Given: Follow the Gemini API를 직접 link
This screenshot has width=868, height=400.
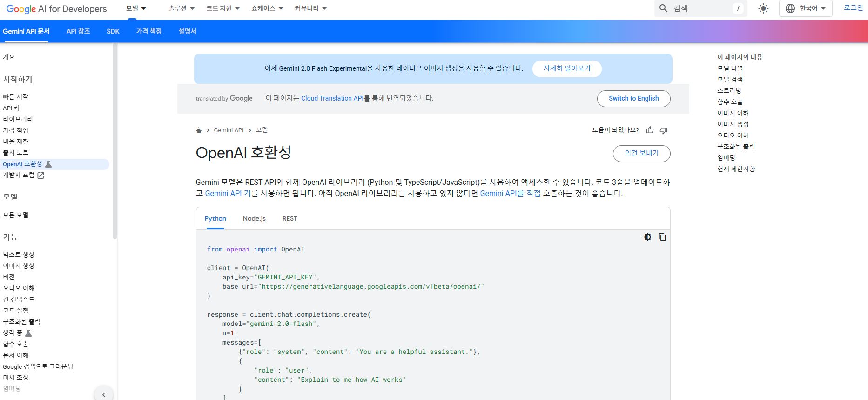Looking at the screenshot, I should coord(510,193).
